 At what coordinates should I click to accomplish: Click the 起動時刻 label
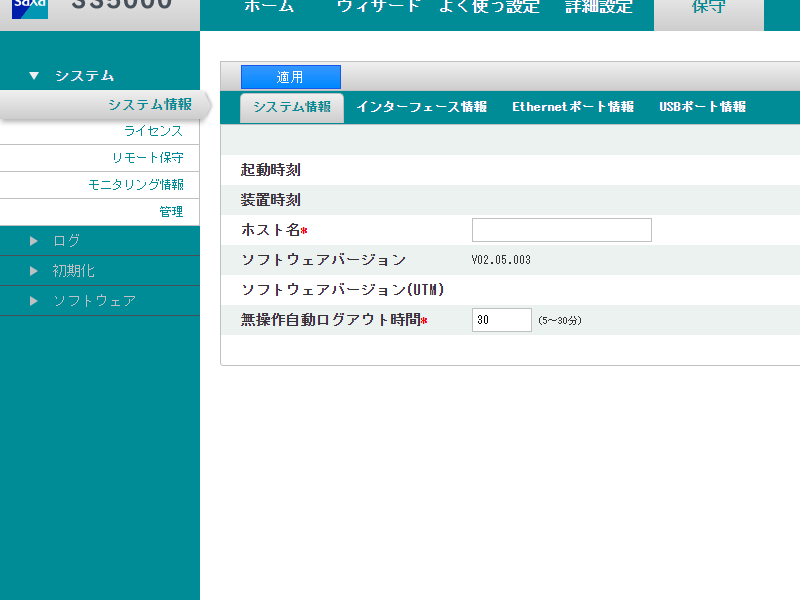click(x=270, y=170)
